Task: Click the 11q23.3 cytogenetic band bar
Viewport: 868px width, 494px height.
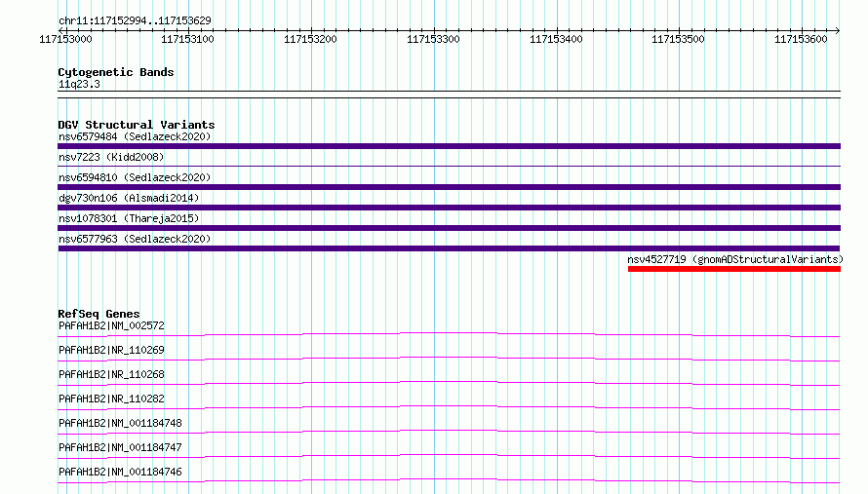Action: 449,95
